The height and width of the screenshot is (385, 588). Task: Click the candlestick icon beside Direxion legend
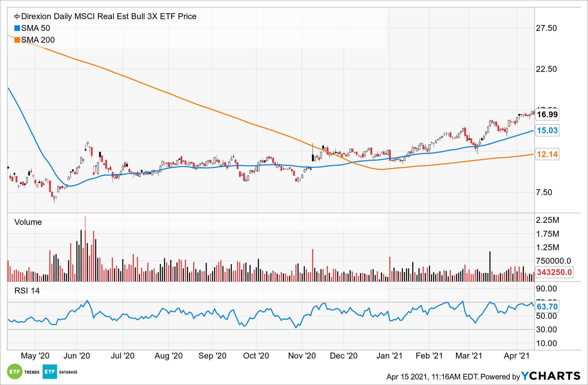[17, 16]
